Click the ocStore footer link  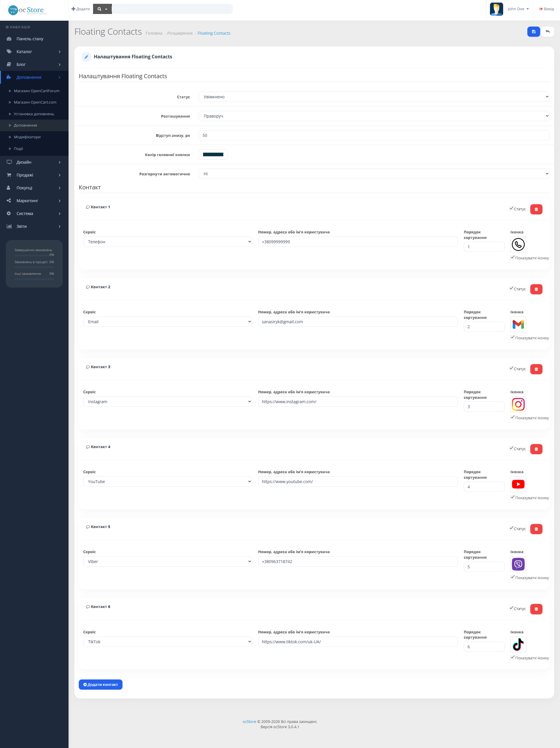[x=249, y=721]
